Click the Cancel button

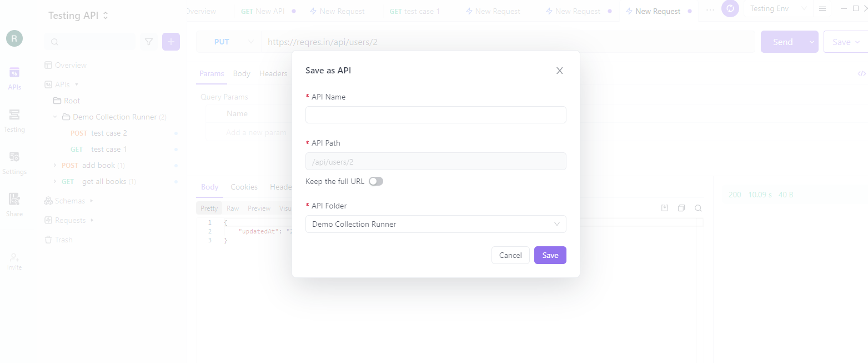pos(510,255)
